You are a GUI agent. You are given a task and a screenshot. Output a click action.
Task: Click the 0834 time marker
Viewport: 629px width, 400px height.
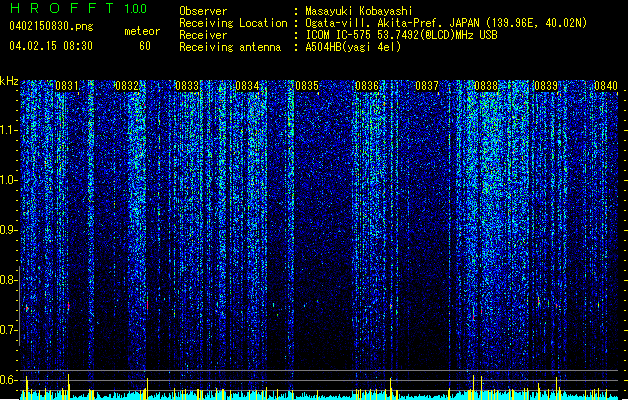point(247,86)
